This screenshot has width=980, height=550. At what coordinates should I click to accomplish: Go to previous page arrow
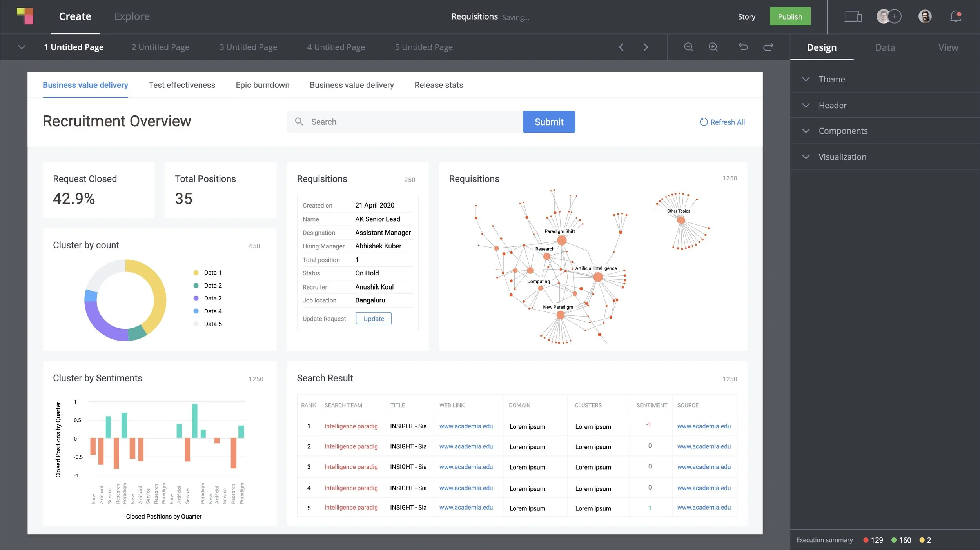coord(621,47)
